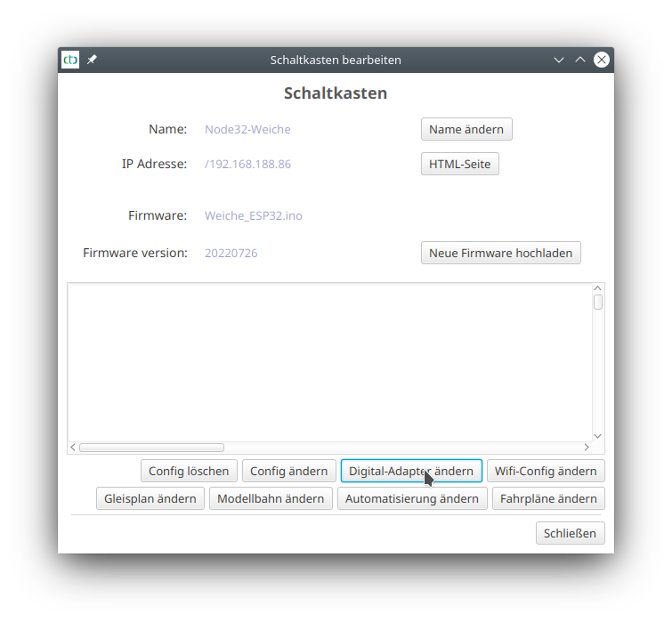Select Digital-Adapter ändern

410,471
